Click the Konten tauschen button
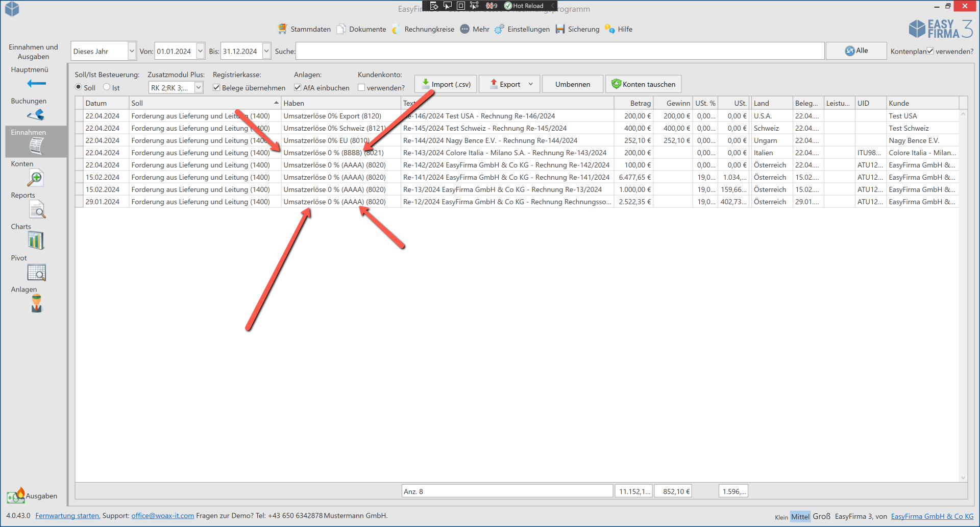Viewport: 980px width, 527px height. click(x=643, y=84)
